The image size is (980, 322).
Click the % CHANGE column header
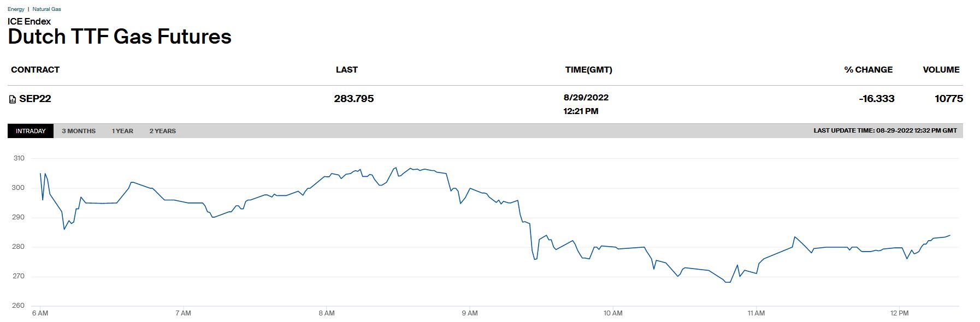[x=868, y=70]
